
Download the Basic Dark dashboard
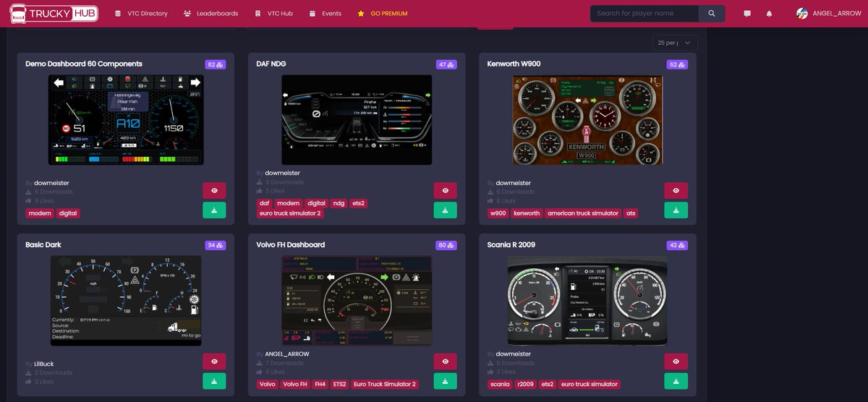click(x=214, y=381)
